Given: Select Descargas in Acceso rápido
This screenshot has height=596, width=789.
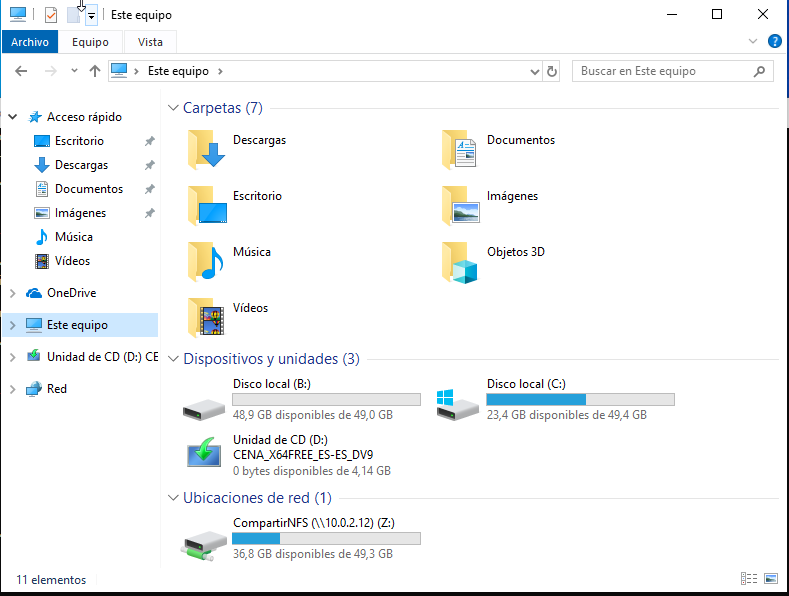Looking at the screenshot, I should [x=81, y=165].
